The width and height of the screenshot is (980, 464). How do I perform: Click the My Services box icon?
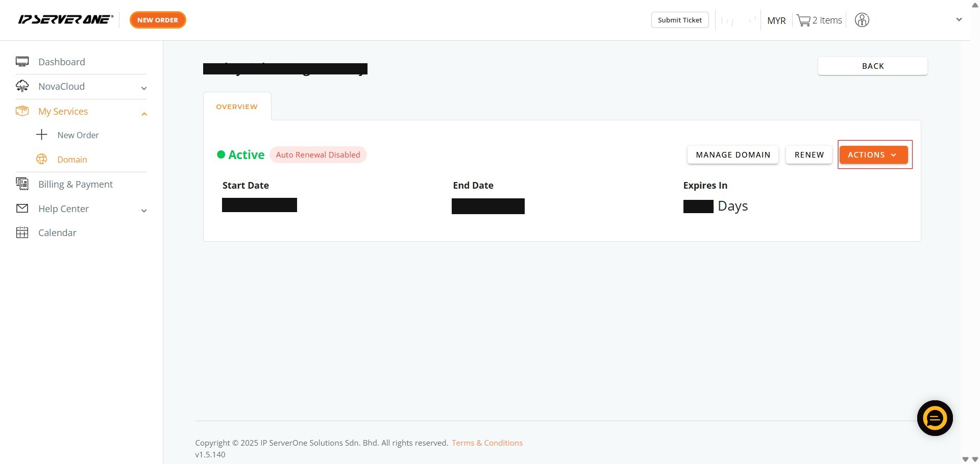[x=22, y=111]
